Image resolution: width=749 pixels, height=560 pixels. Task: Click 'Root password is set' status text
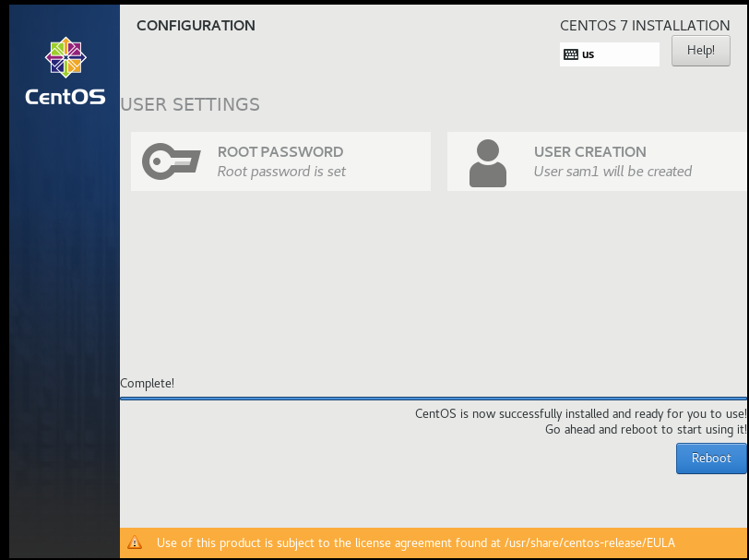281,172
